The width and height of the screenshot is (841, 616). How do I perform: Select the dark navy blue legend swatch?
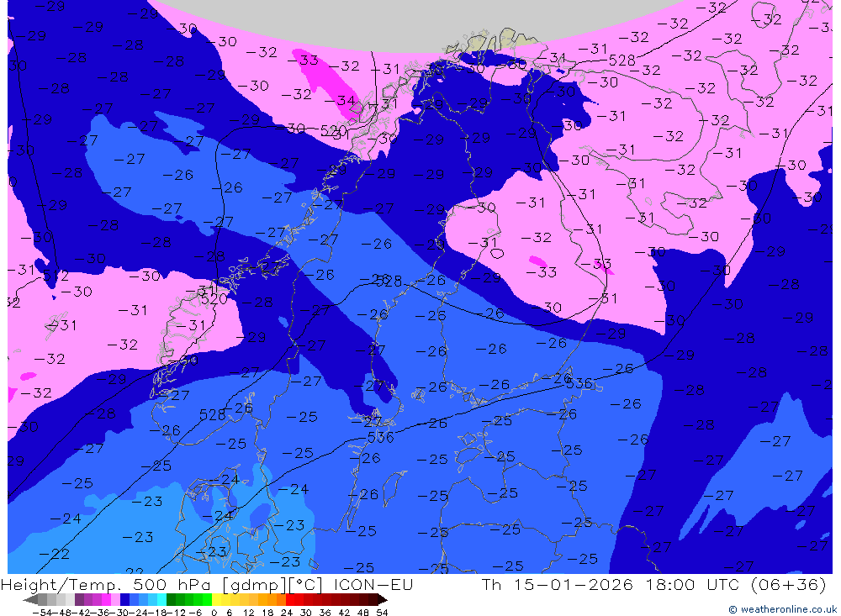point(124,599)
